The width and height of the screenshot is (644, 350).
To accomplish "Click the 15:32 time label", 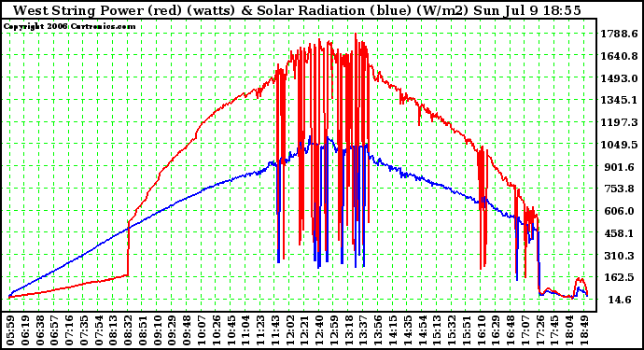I will point(452,330).
